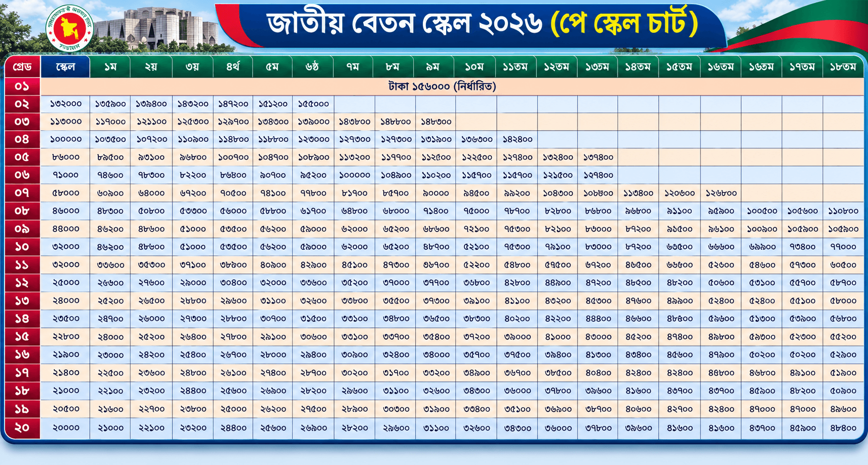Select the blue 'স্কেল' column header

65,67
